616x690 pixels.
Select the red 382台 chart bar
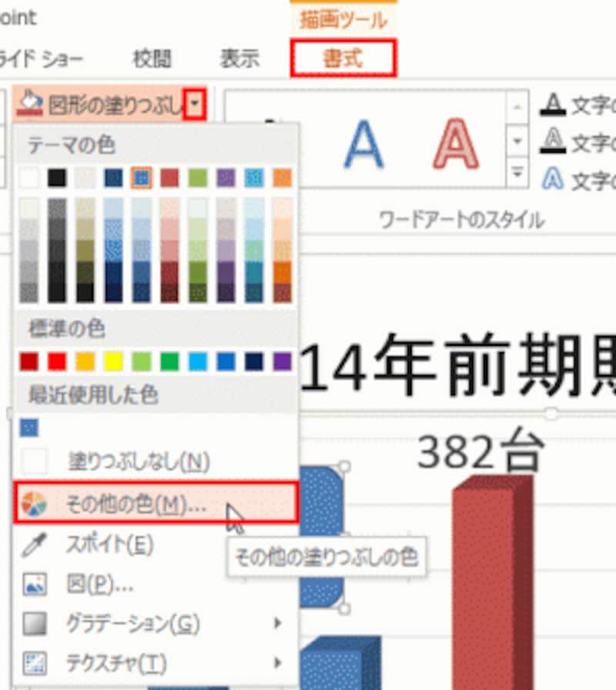[x=492, y=581]
